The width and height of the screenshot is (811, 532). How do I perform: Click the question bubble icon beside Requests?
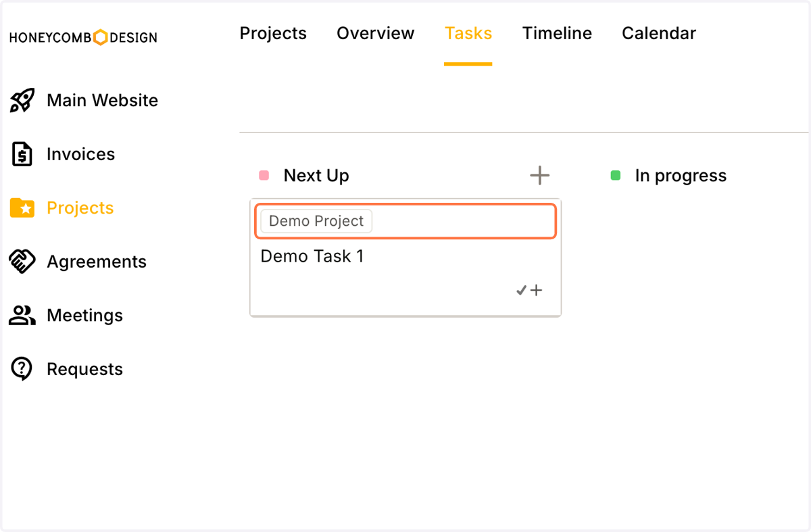(22, 369)
